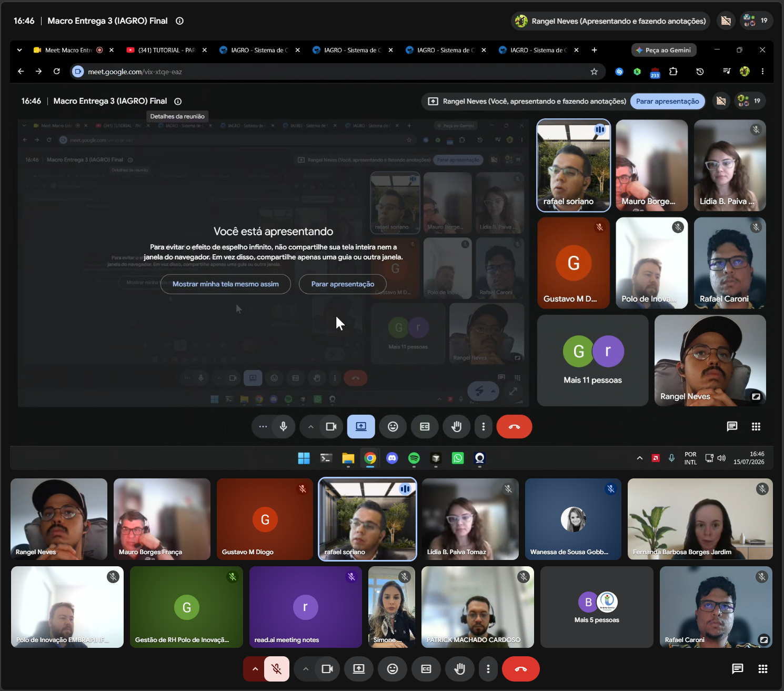Turn on captions in bottom toolbar

(426, 669)
